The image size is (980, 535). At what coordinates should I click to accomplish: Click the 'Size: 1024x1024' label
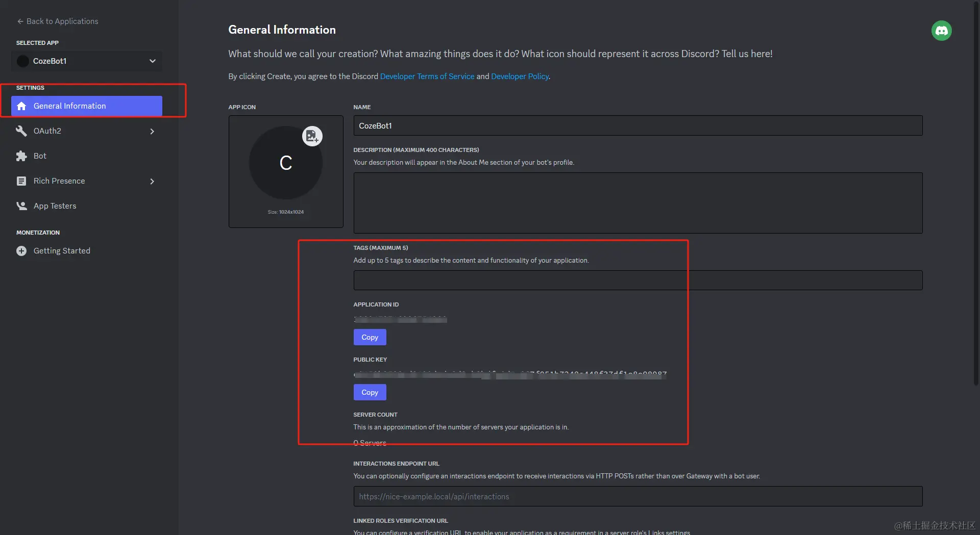click(286, 212)
